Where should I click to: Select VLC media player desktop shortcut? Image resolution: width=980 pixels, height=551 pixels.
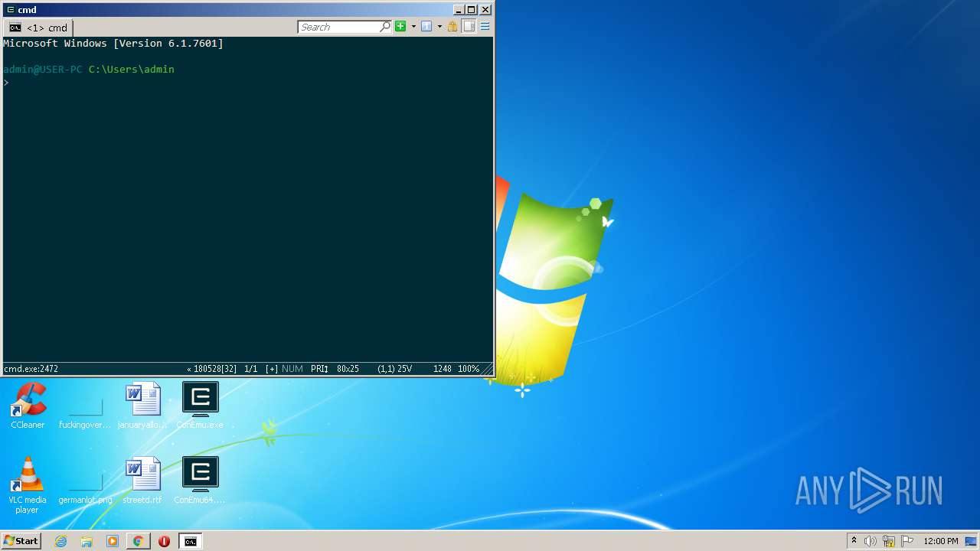(28, 486)
